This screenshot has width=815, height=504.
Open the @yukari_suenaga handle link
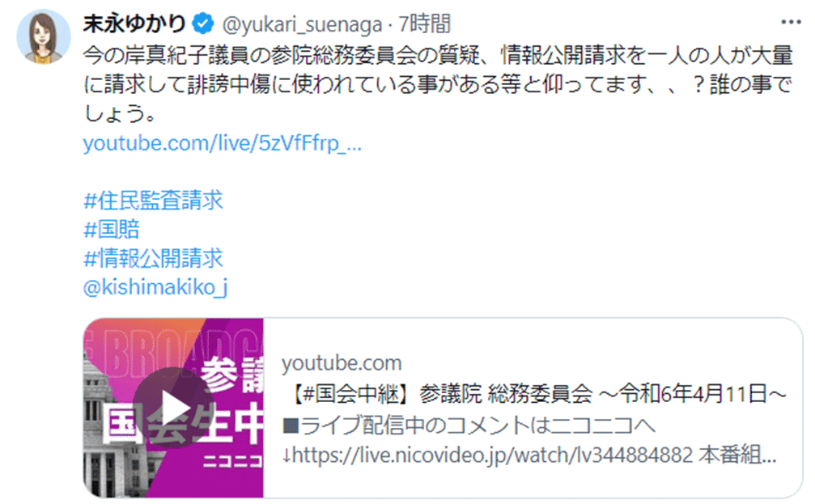303,24
